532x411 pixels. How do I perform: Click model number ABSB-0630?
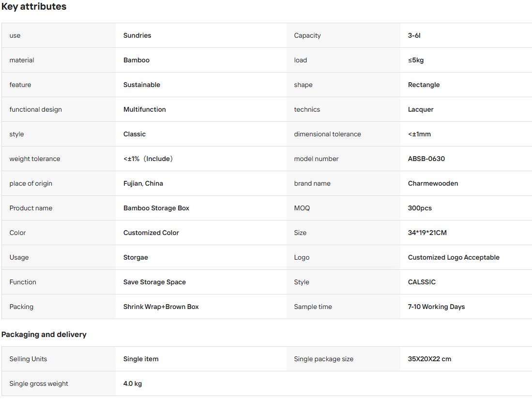point(426,159)
